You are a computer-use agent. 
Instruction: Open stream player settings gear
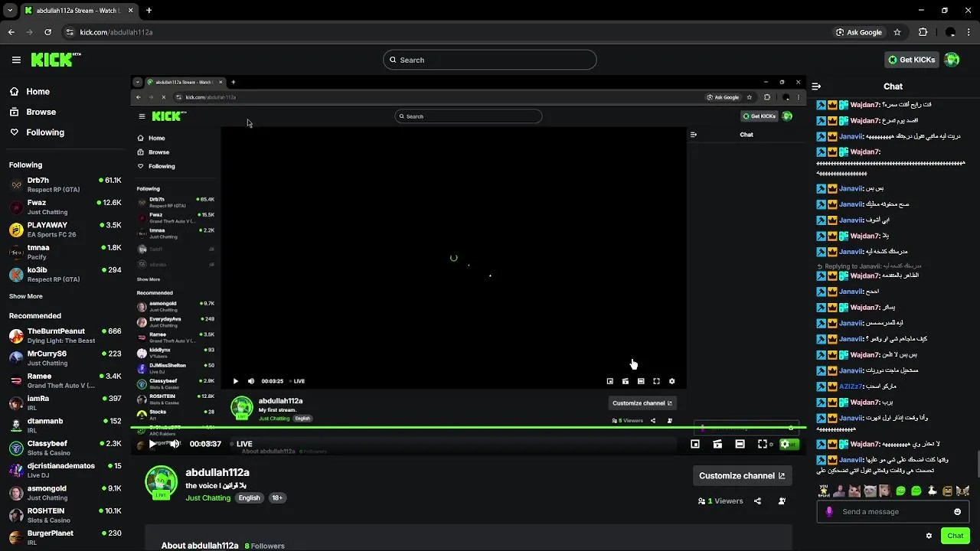click(x=785, y=444)
